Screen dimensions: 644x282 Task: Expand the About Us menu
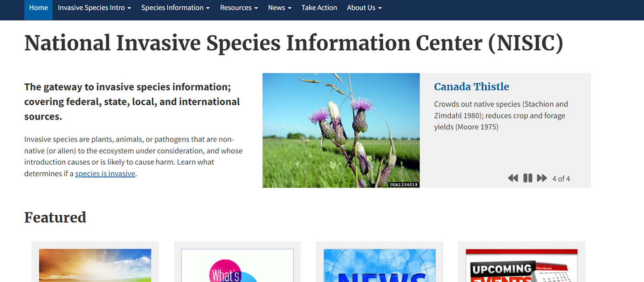tap(364, 8)
